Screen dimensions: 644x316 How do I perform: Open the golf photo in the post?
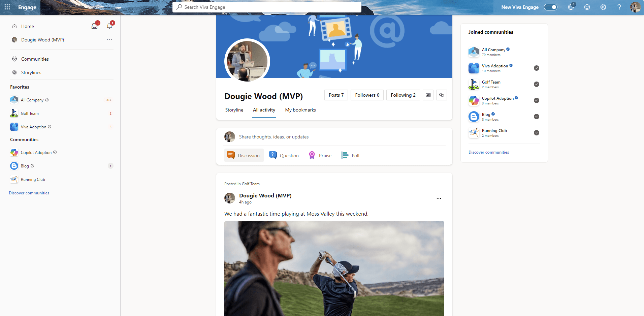click(x=334, y=268)
